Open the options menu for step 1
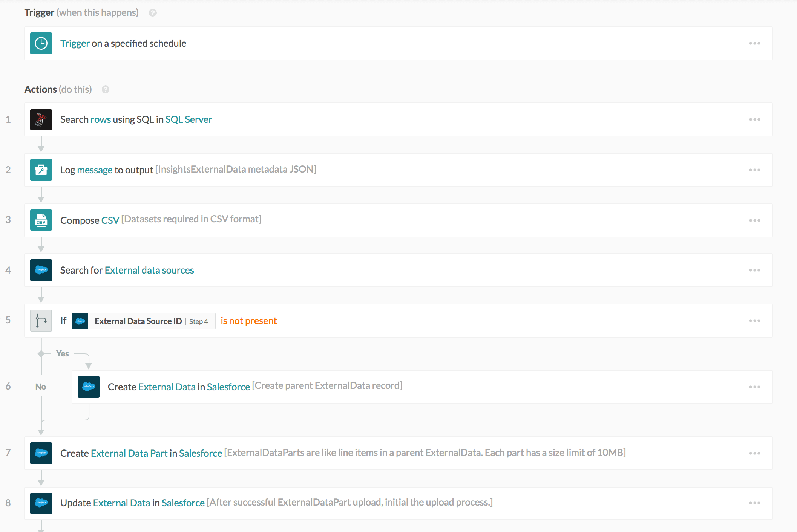This screenshot has height=532, width=797. [755, 119]
